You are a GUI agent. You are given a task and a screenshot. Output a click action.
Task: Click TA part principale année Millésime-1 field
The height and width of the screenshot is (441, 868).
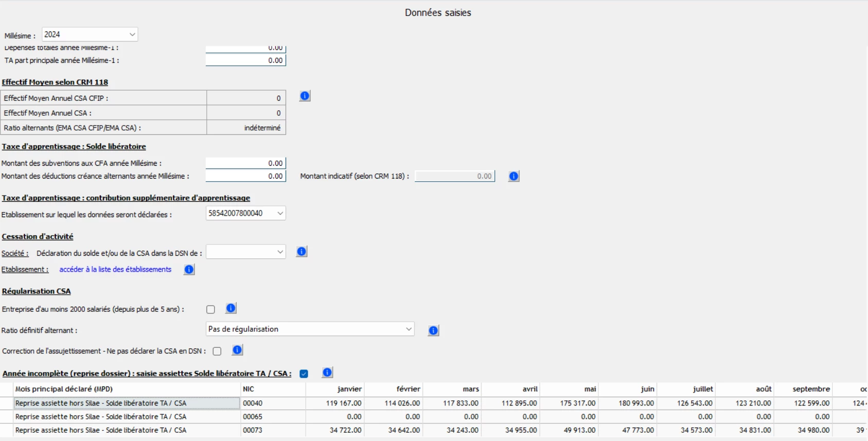click(x=246, y=60)
